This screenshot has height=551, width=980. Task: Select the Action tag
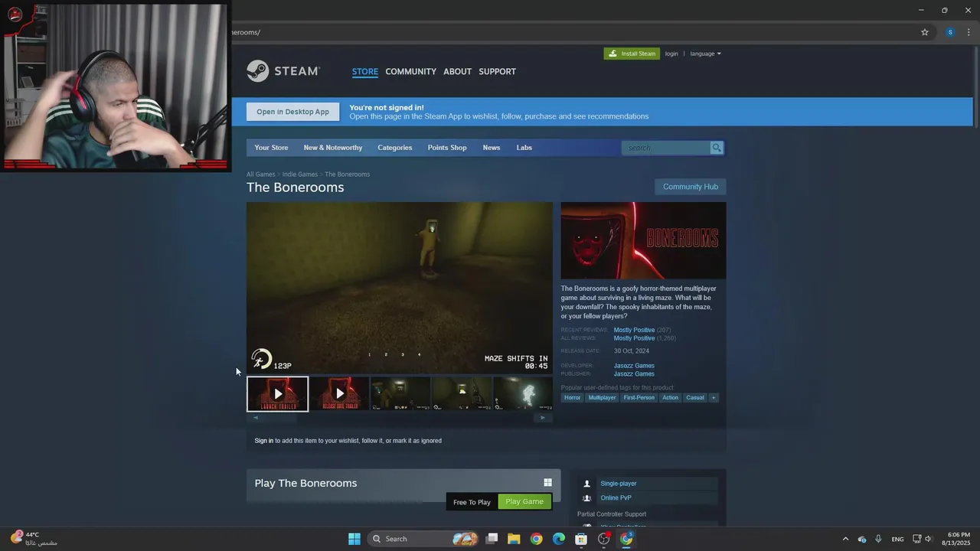coord(671,398)
